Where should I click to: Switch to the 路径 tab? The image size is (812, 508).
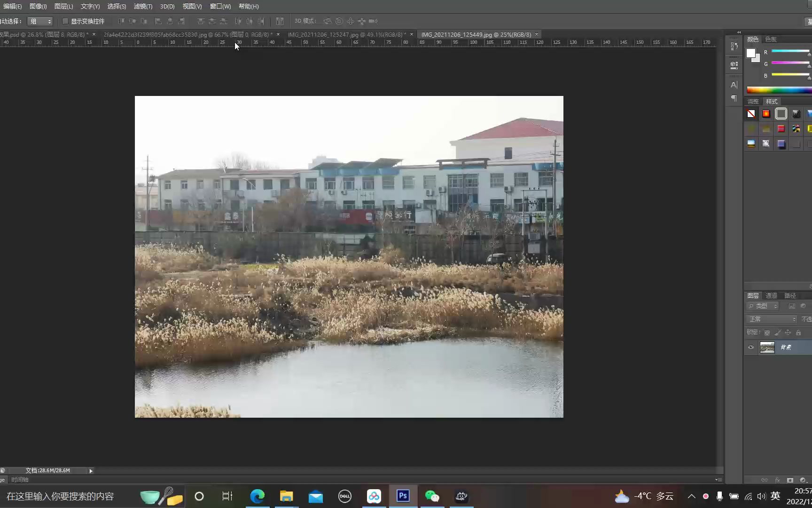[x=790, y=296]
